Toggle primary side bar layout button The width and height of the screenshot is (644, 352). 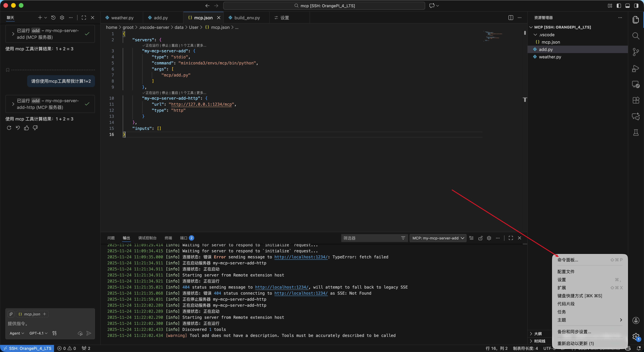[619, 6]
